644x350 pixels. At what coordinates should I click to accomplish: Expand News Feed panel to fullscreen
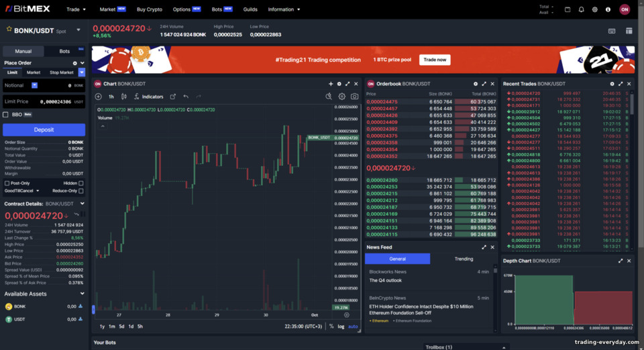[x=484, y=247]
